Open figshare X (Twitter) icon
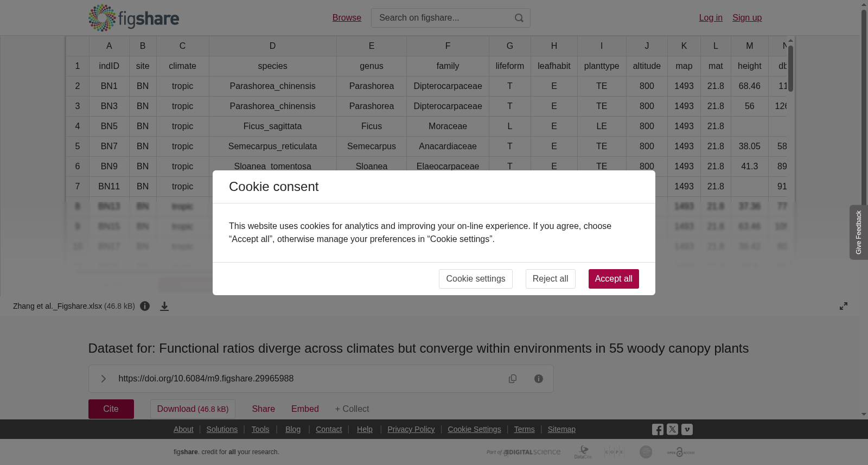Screen dimensions: 868x465 (672, 429)
